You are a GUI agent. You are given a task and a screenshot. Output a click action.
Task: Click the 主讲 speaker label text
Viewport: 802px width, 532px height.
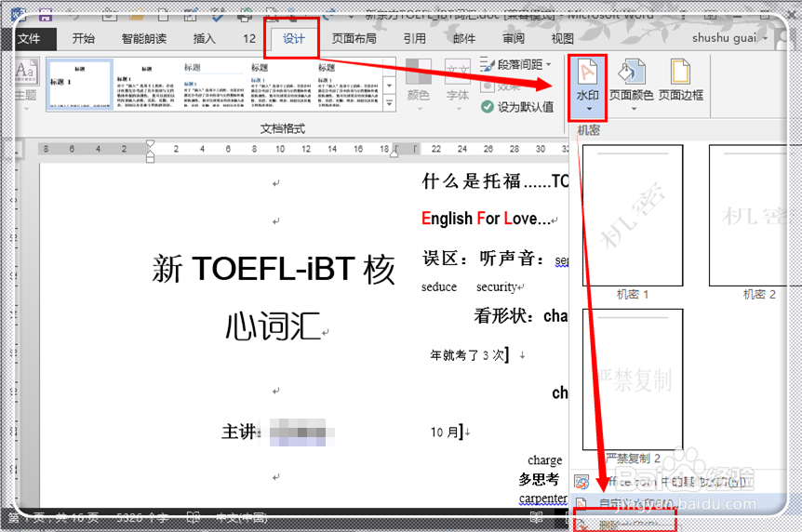coord(240,432)
